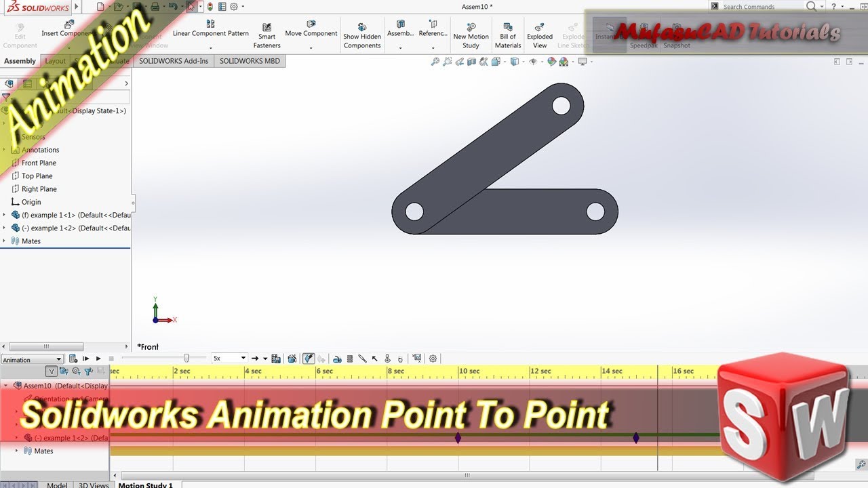Click the timeline horizontal scrollbar
Viewport: 868px width, 488px height.
click(467, 475)
